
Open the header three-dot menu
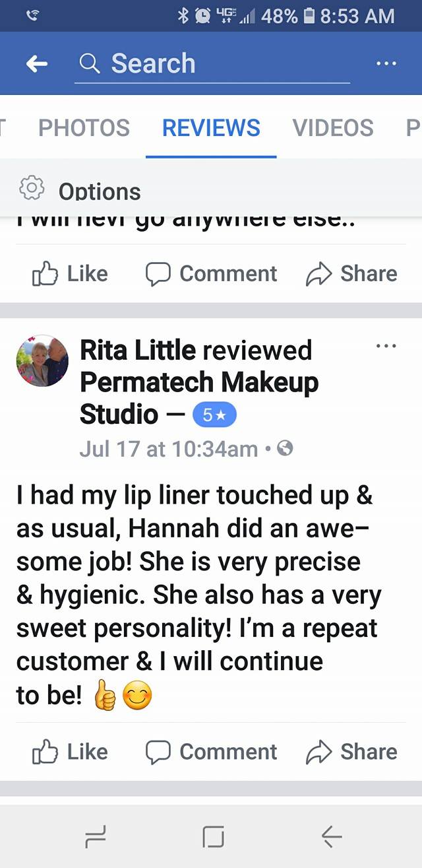pyautogui.click(x=386, y=64)
